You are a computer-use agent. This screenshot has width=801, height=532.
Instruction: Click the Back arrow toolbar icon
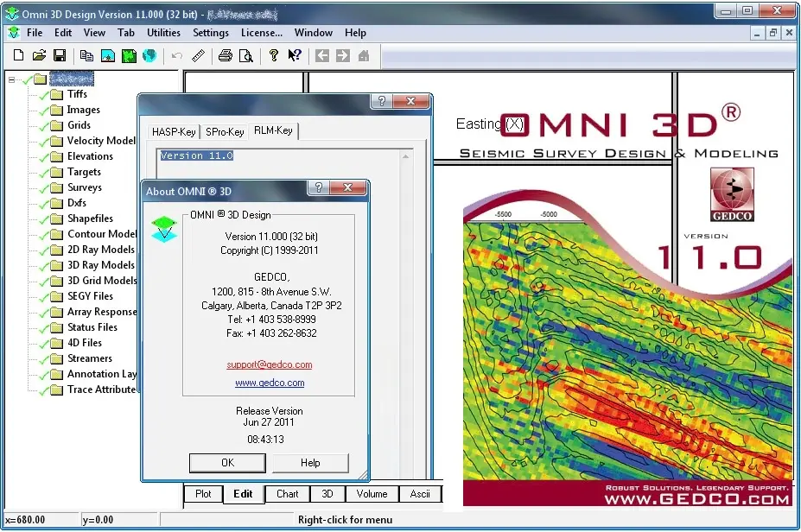point(321,55)
